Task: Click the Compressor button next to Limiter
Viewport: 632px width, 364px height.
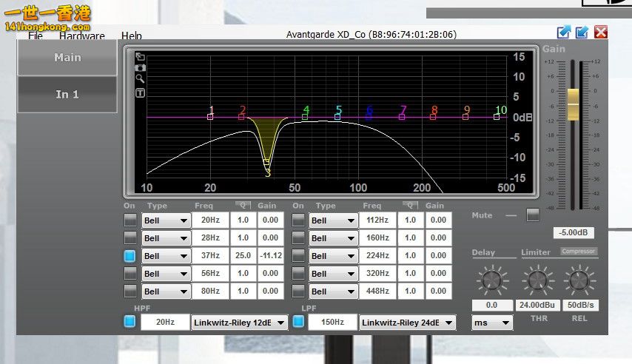Action: coord(578,252)
